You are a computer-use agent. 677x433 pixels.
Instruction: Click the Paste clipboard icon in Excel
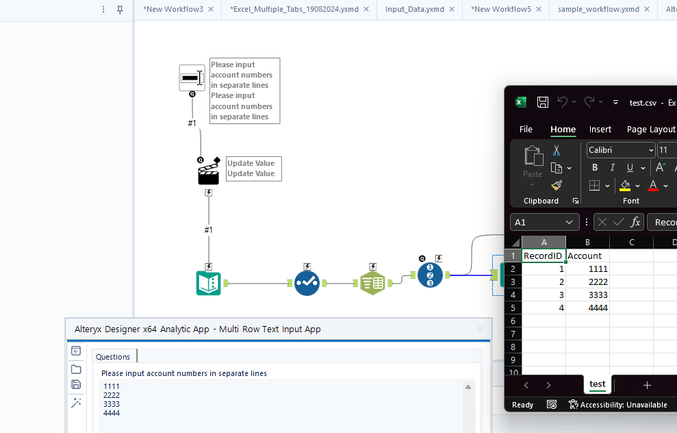point(533,156)
